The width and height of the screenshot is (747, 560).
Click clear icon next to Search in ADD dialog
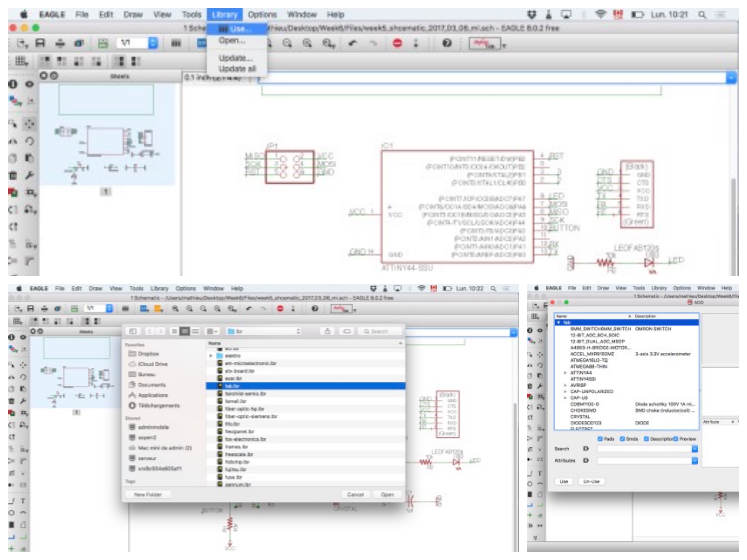tap(586, 449)
